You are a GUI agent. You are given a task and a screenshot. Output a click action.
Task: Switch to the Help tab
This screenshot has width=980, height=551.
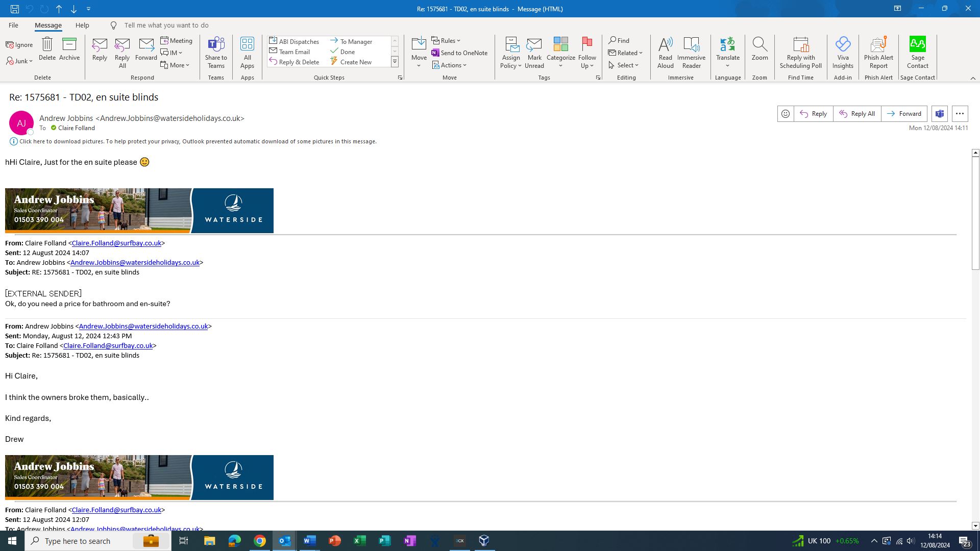82,25
